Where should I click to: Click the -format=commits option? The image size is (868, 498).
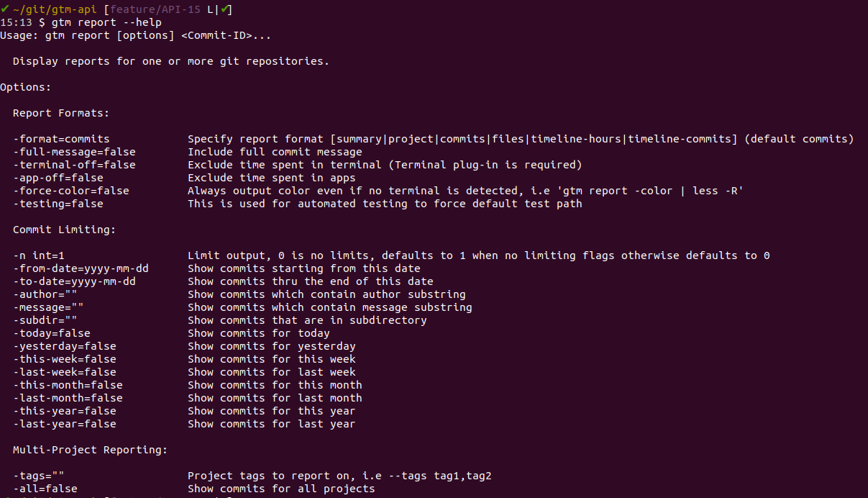[x=61, y=139]
